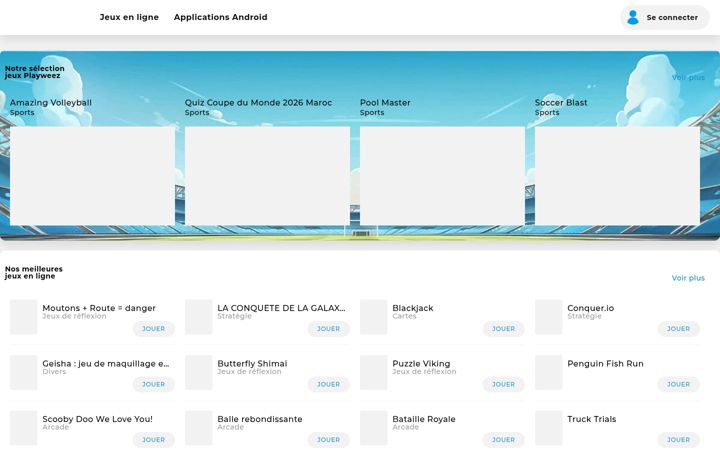Click the Amazing Volleyball title

[x=51, y=103]
